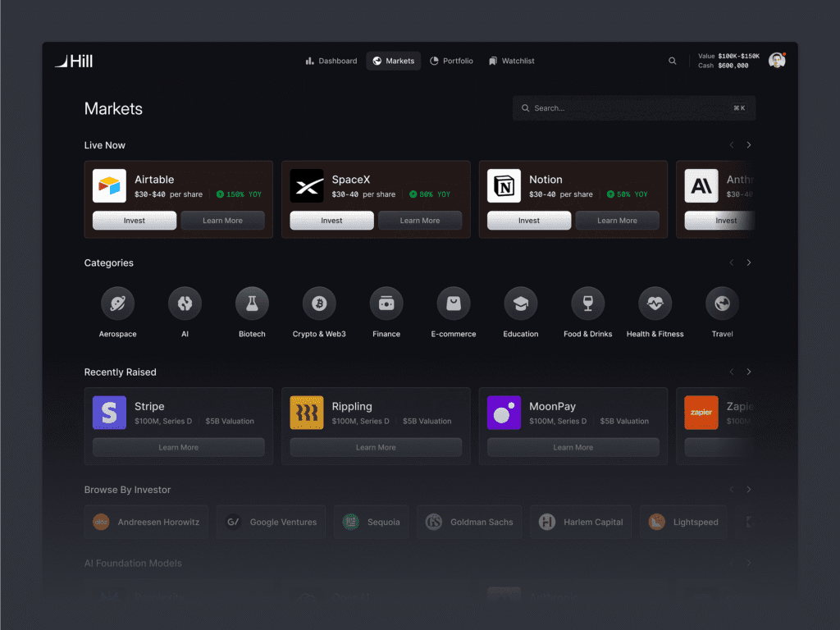The width and height of the screenshot is (840, 630).
Task: Learn more about Notion
Action: point(617,221)
